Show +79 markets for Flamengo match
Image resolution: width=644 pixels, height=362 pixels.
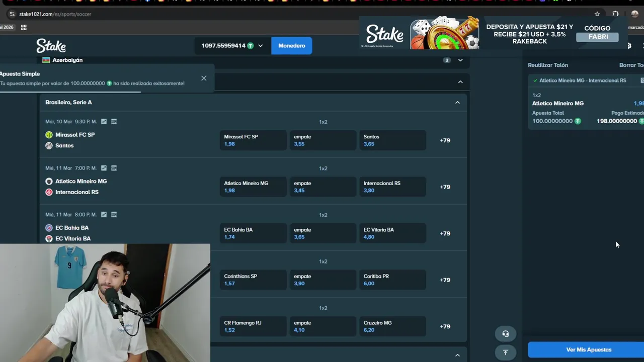445,326
